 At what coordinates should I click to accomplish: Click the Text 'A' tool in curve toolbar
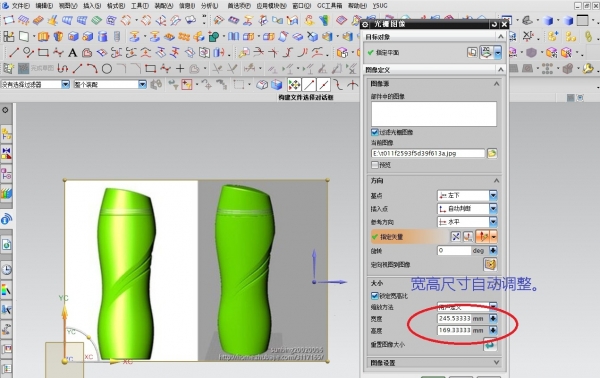72,52
